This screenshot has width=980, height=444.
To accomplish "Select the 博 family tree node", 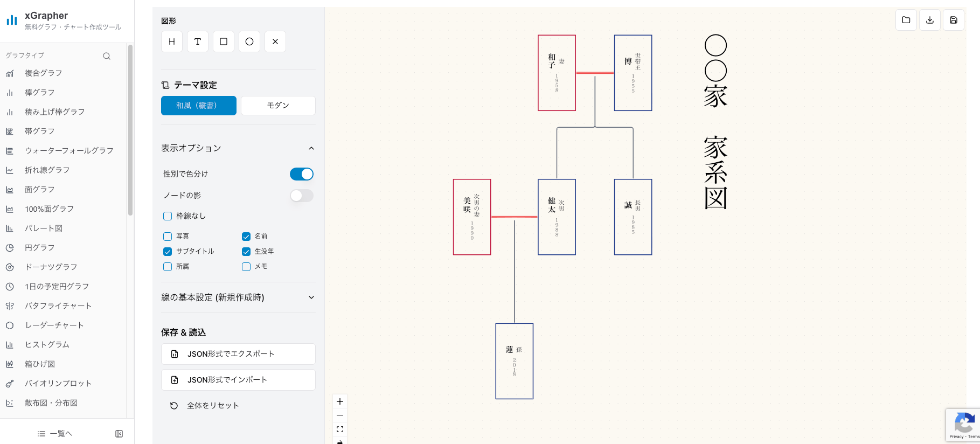I will [x=633, y=73].
